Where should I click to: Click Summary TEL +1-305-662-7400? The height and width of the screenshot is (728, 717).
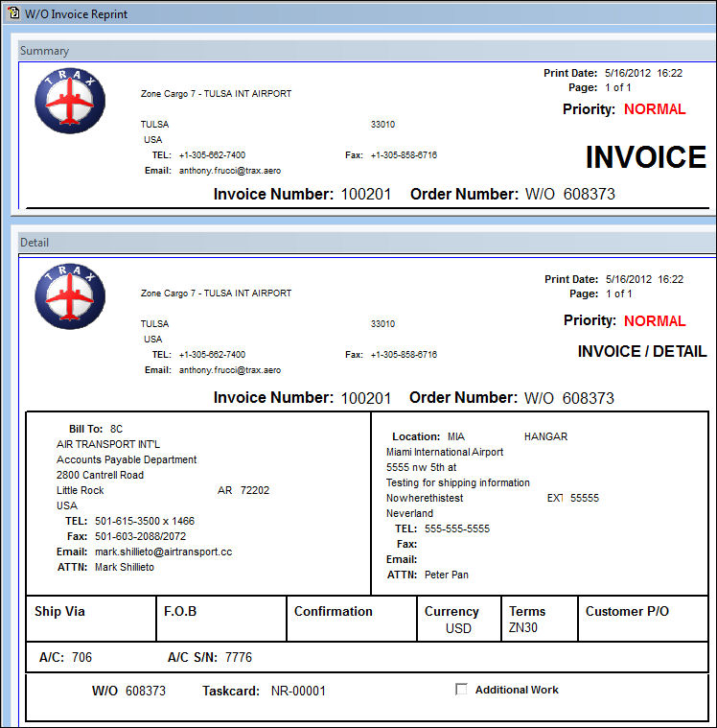[x=212, y=155]
